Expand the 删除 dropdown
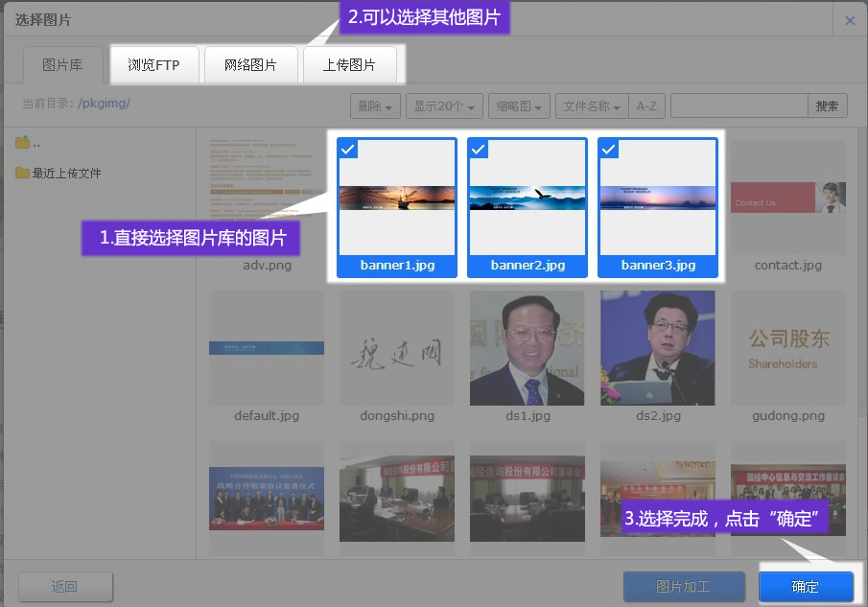This screenshot has width=868, height=607. (374, 106)
